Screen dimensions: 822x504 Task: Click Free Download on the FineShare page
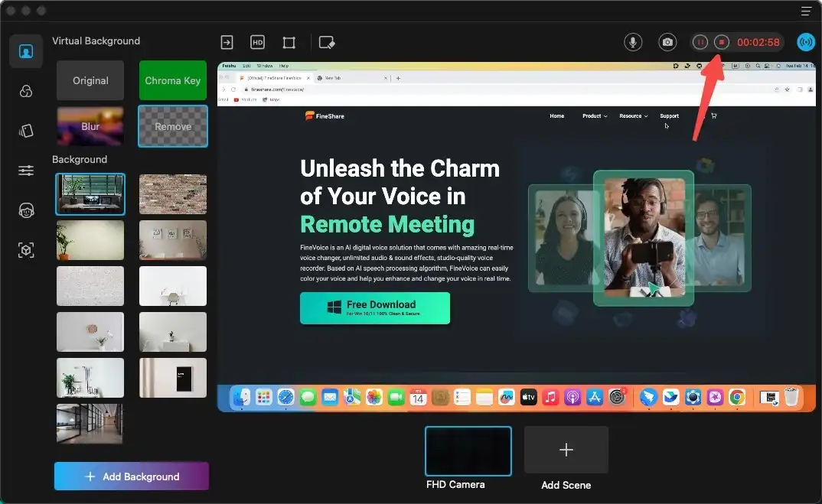click(x=375, y=308)
